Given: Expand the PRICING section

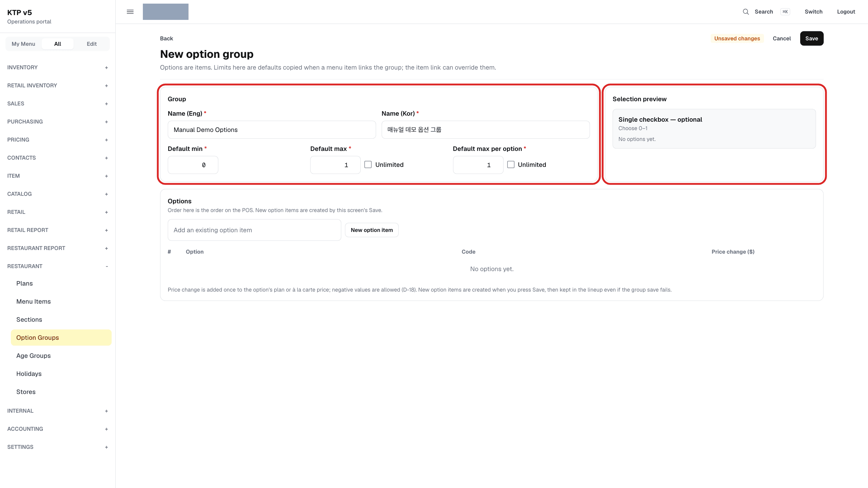Looking at the screenshot, I should click(58, 140).
